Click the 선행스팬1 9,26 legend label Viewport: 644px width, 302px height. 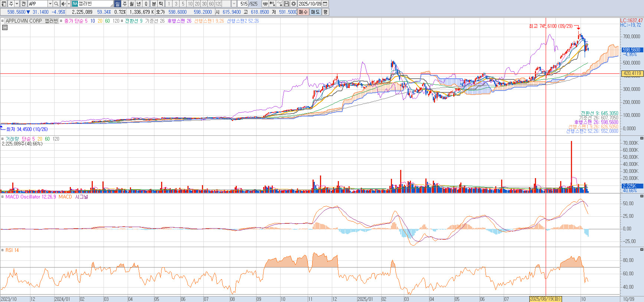click(209, 21)
